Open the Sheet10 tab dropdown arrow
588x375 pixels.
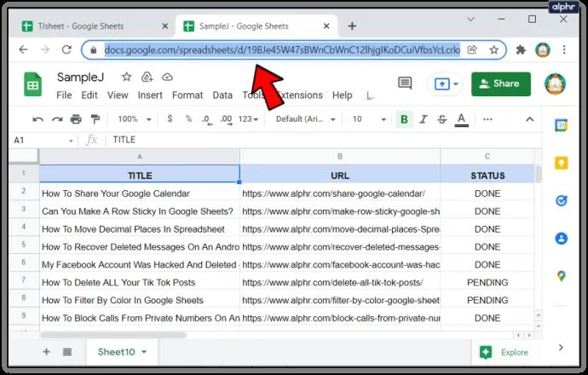pos(144,352)
